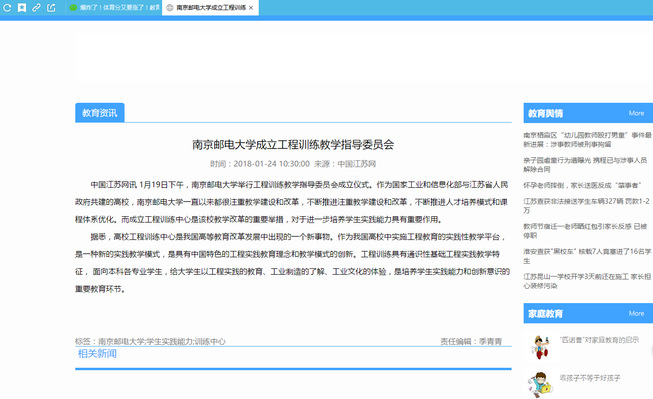The image size is (653, 399).
Task: Close the 南京邮电大学成立工程训练 tab
Action: click(251, 8)
